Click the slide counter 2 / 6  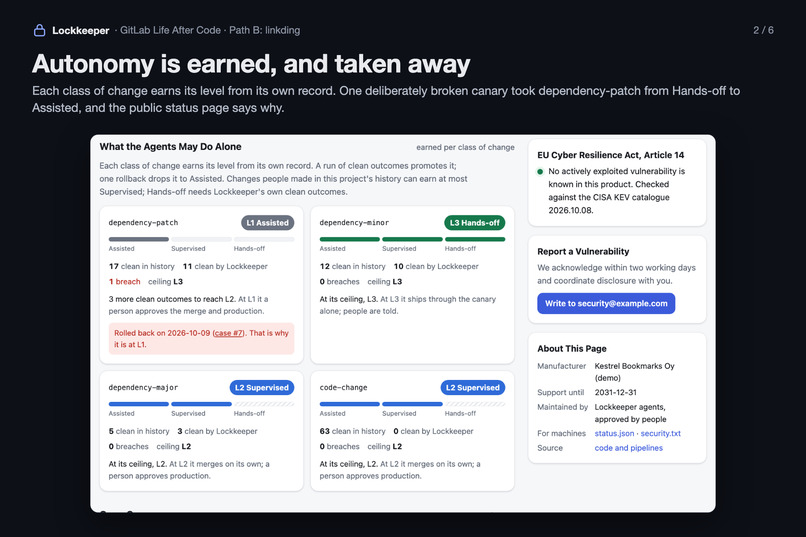pos(763,30)
